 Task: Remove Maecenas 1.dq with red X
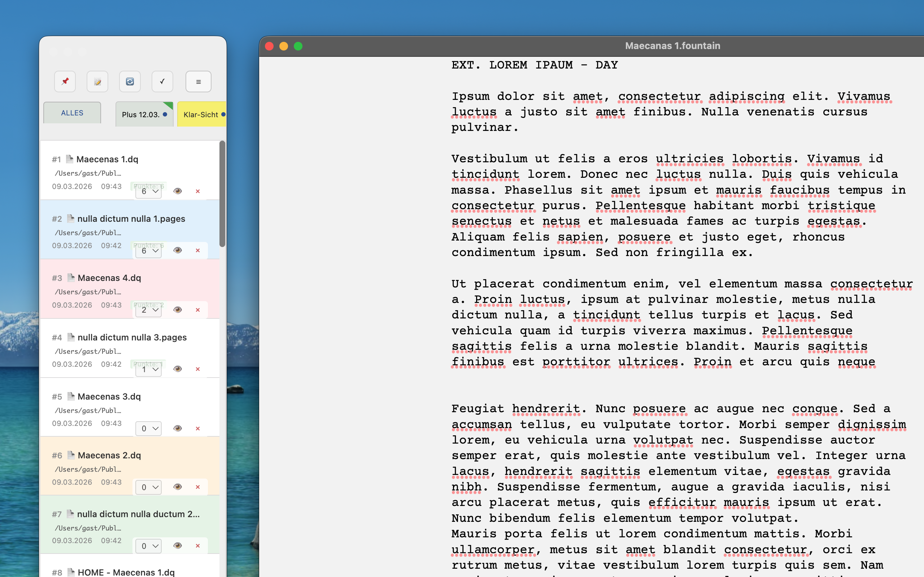tap(198, 191)
